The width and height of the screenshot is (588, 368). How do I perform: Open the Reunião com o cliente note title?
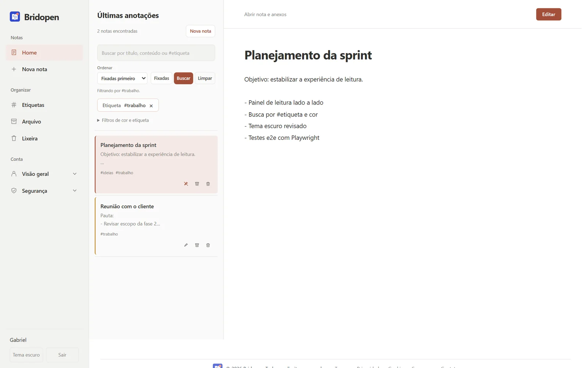pos(127,206)
